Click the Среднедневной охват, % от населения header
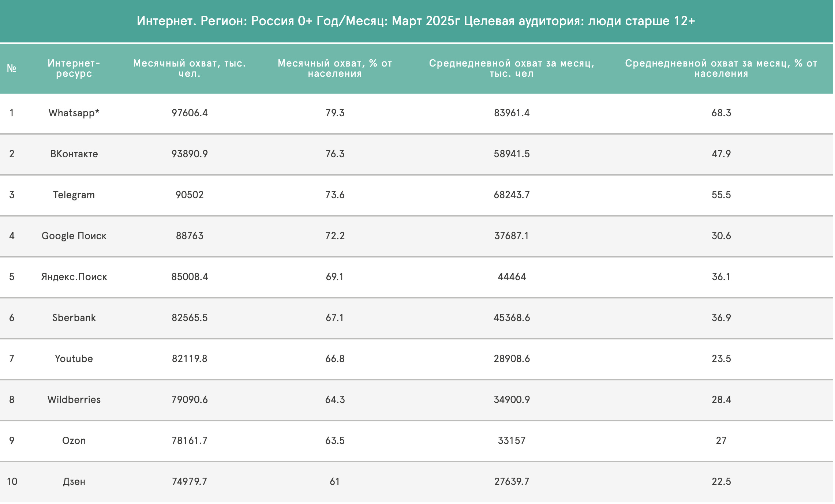This screenshot has height=504, width=835. [721, 68]
